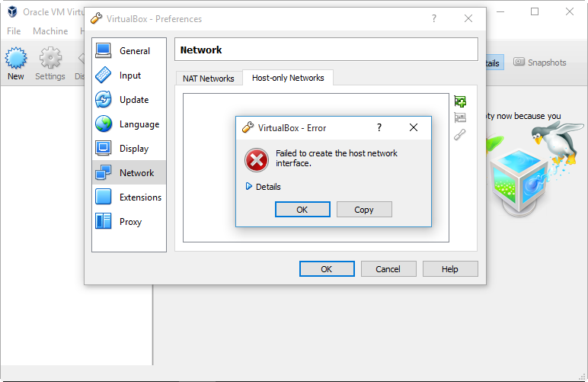This screenshot has width=588, height=382.
Task: Click the Extensions blue square icon
Action: [103, 197]
